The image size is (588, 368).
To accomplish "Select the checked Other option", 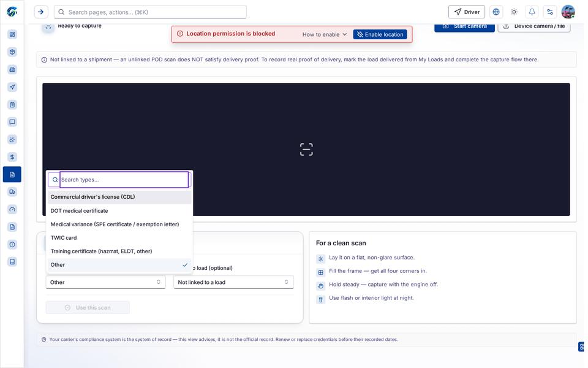I will pos(119,265).
